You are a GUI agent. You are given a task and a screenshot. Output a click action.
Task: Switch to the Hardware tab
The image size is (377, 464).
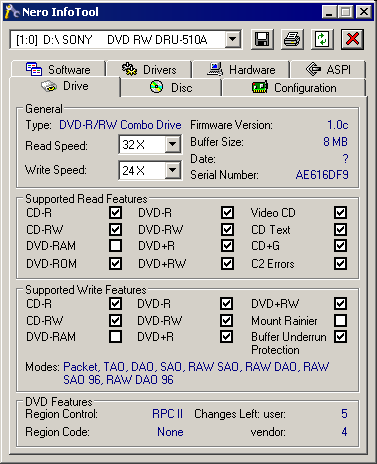pyautogui.click(x=241, y=69)
